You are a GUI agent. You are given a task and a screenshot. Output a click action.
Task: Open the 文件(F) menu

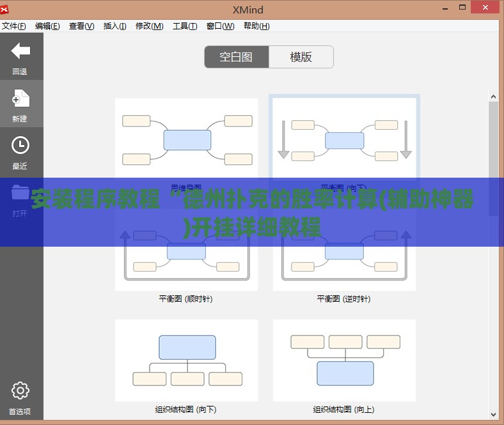pos(14,26)
